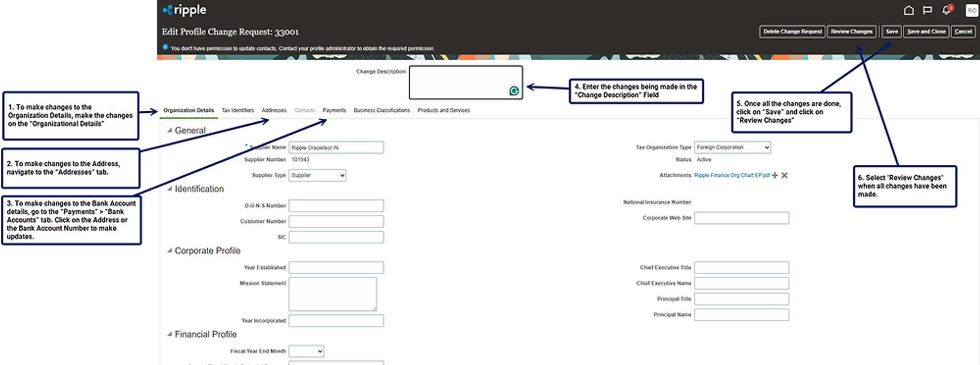Screen dimensions: 980x365
Task: Open the Products and Services tab
Action: pyautogui.click(x=444, y=110)
